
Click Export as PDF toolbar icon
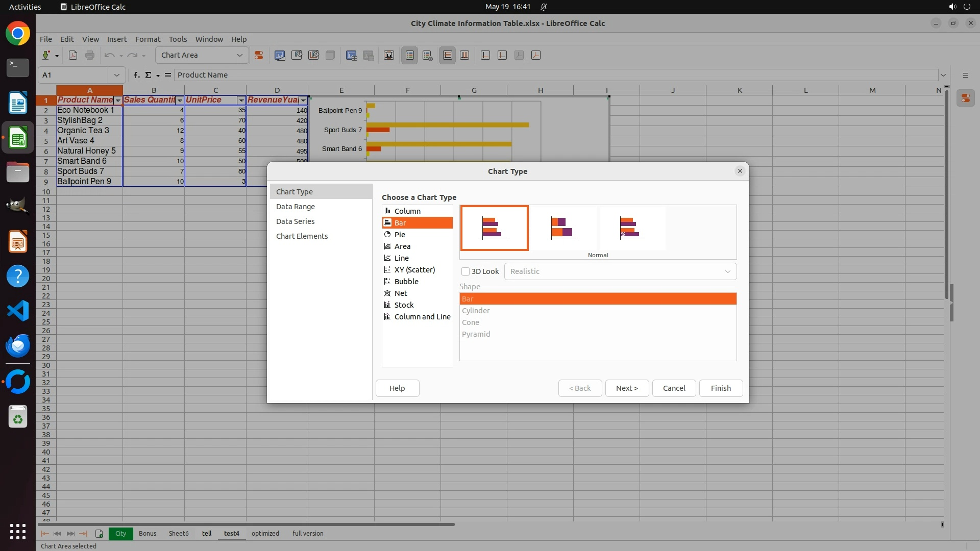point(73,55)
